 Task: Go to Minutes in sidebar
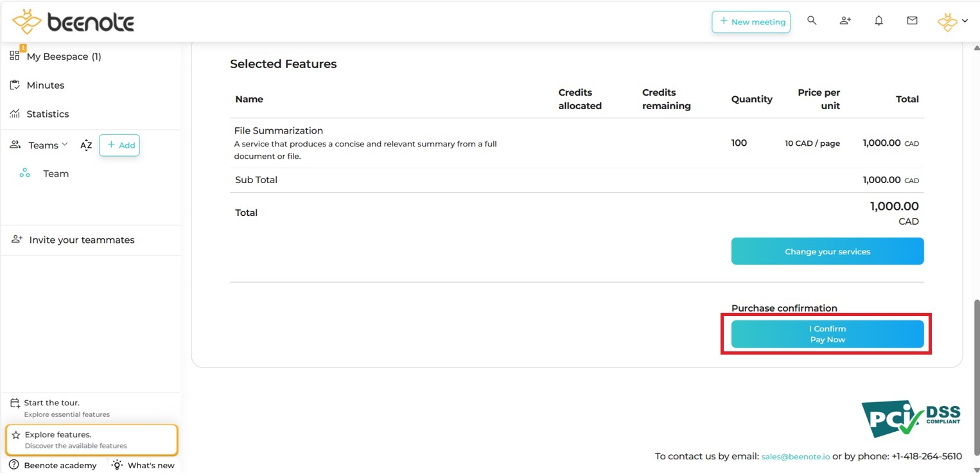pyautogui.click(x=45, y=85)
